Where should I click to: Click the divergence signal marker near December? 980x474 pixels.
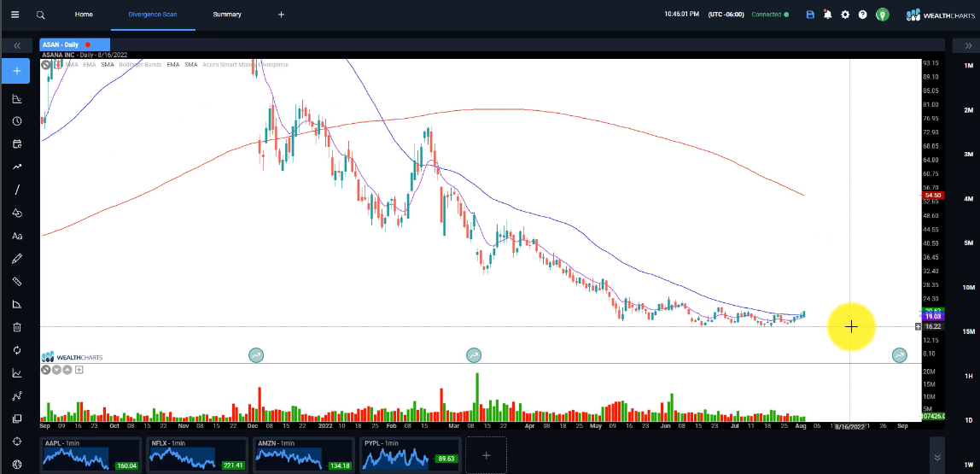256,355
